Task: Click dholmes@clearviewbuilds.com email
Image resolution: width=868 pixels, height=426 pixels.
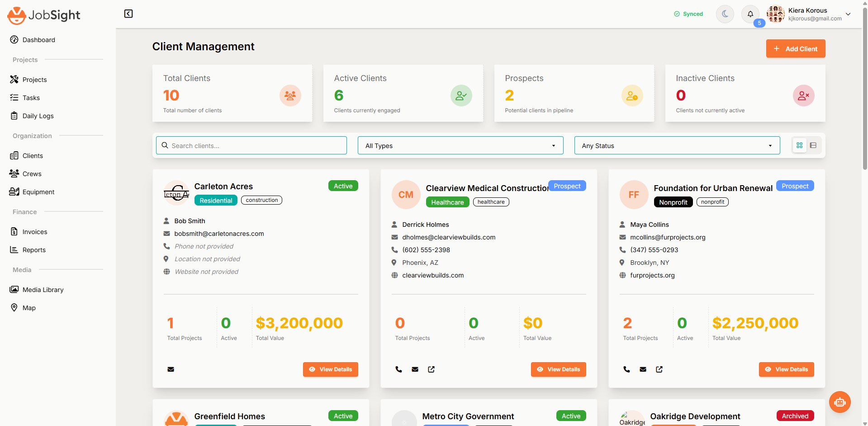Action: pyautogui.click(x=449, y=237)
